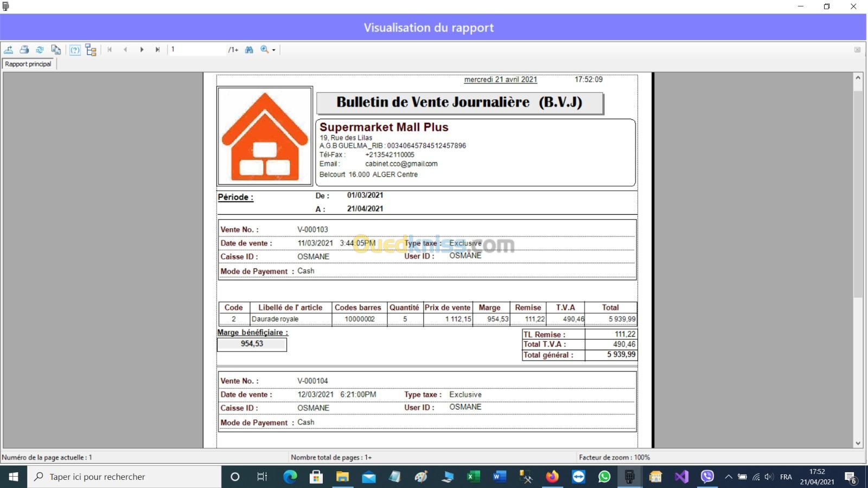Print the report using printer icon
The width and height of the screenshot is (868, 488).
pyautogui.click(x=24, y=50)
